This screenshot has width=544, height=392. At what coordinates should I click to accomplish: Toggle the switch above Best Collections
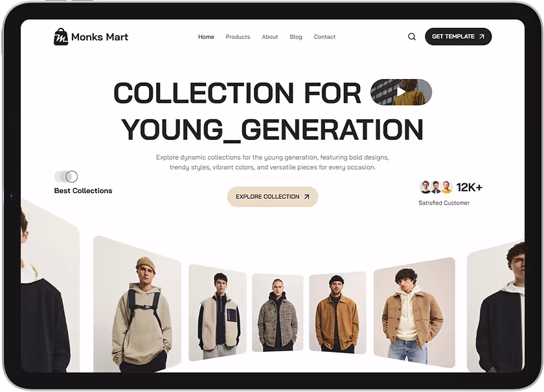[66, 176]
